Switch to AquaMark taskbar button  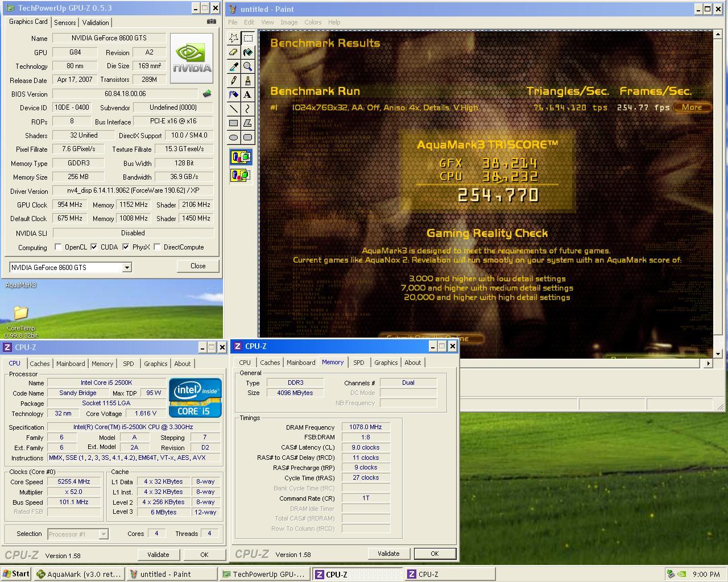[x=79, y=574]
